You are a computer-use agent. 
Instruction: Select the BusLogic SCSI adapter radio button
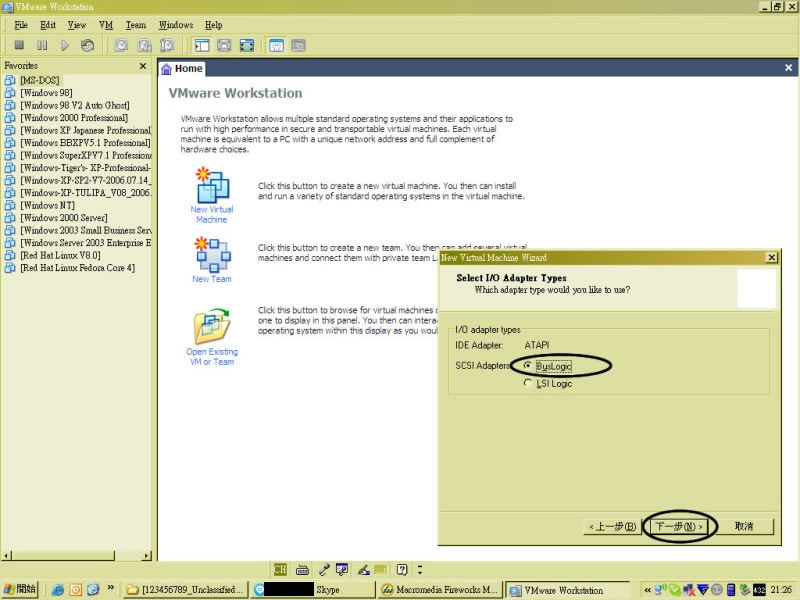coord(528,365)
